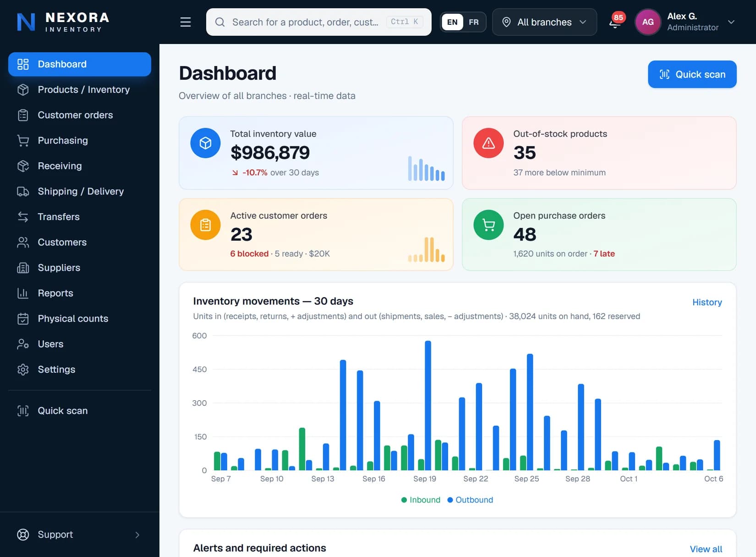Open Customer orders page
This screenshot has height=557, width=756.
[x=80, y=115]
